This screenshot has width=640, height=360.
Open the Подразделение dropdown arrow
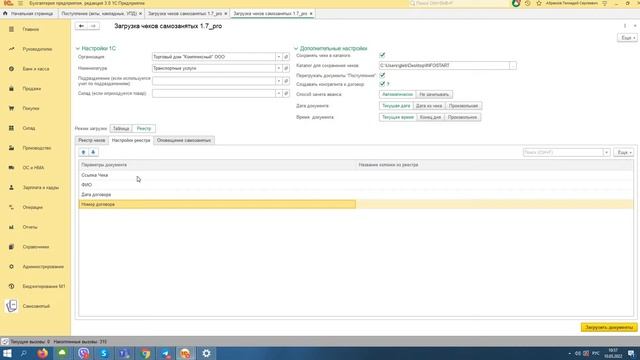[x=279, y=81]
